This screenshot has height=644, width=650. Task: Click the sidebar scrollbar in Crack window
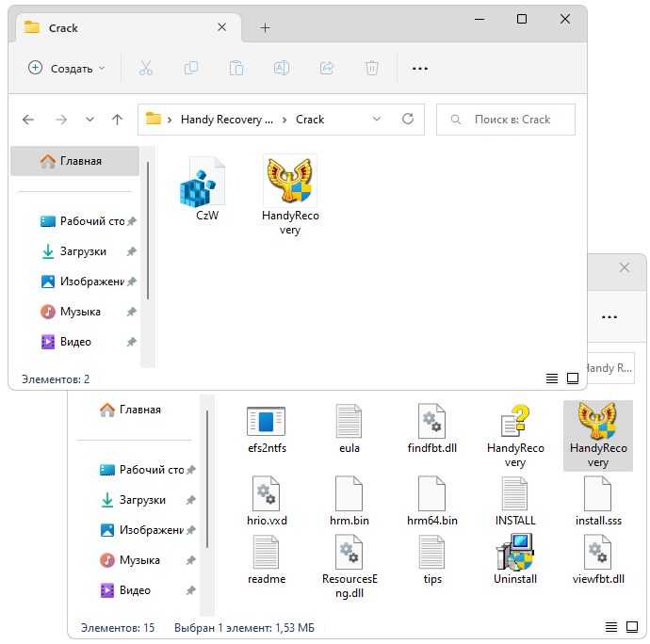148,231
